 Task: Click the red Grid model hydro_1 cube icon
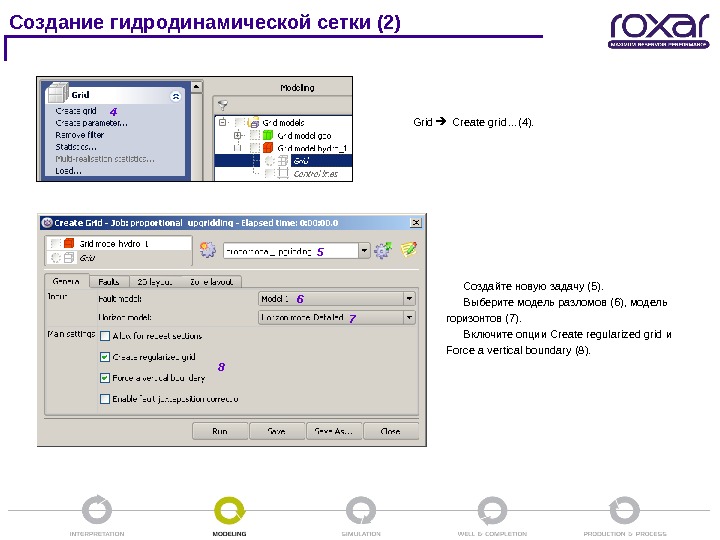click(x=268, y=148)
